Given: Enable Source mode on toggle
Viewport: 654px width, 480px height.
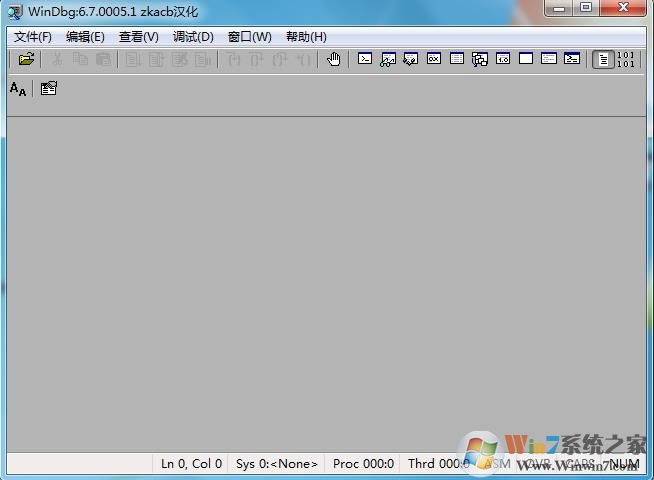Looking at the screenshot, I should tap(603, 59).
